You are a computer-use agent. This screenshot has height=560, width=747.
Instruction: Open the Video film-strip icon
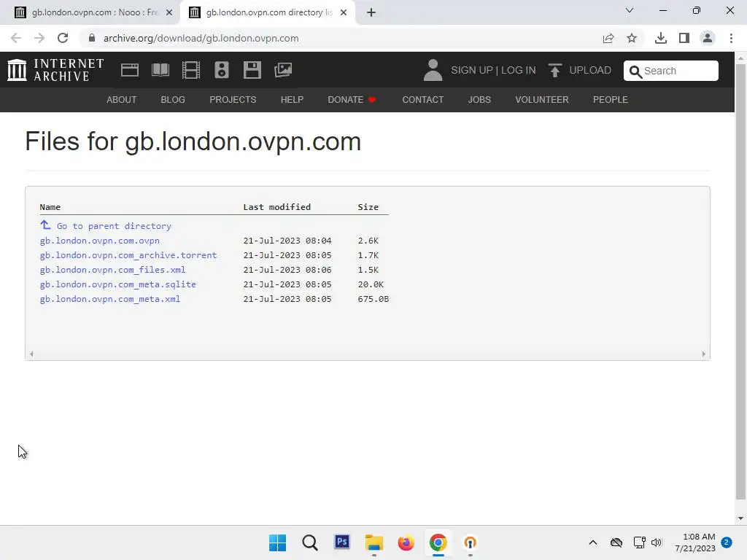(191, 70)
